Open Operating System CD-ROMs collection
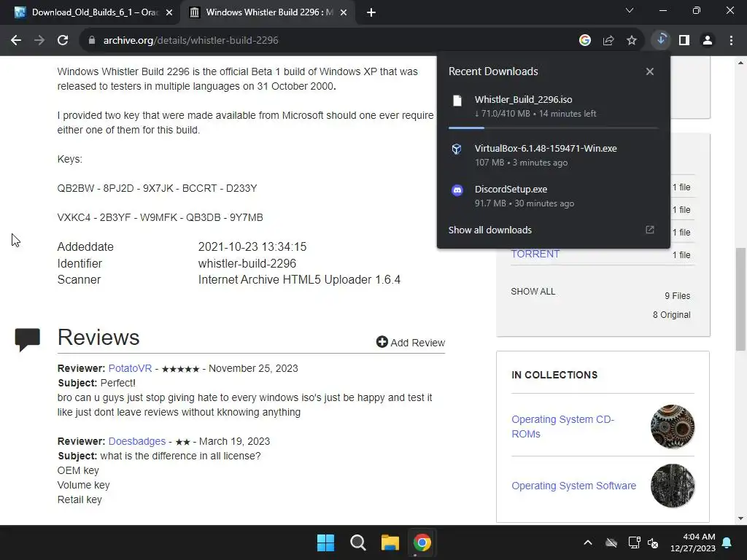 pyautogui.click(x=563, y=427)
